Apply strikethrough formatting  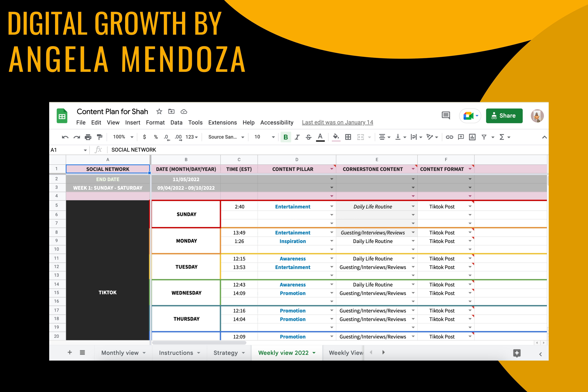309,137
